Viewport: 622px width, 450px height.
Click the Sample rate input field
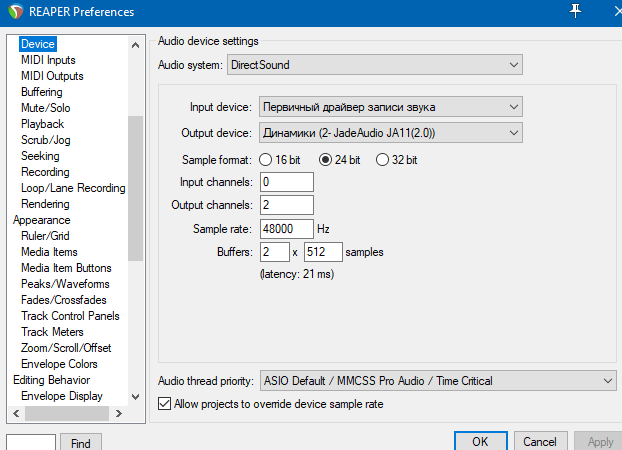pyautogui.click(x=286, y=229)
